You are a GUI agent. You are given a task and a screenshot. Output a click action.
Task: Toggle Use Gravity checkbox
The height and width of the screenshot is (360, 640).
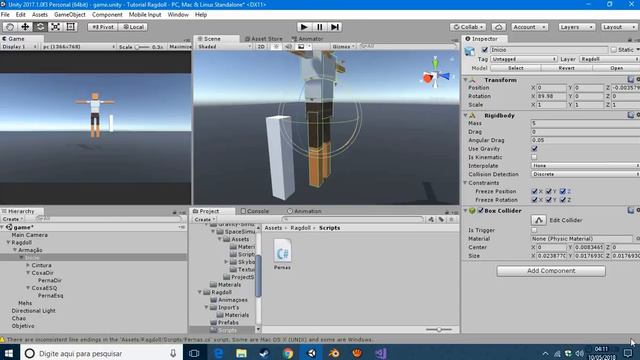point(534,149)
